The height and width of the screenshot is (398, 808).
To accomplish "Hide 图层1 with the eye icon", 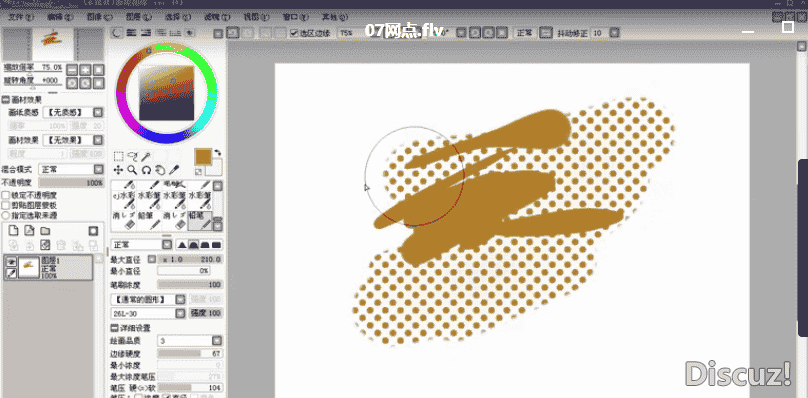I will [x=10, y=261].
